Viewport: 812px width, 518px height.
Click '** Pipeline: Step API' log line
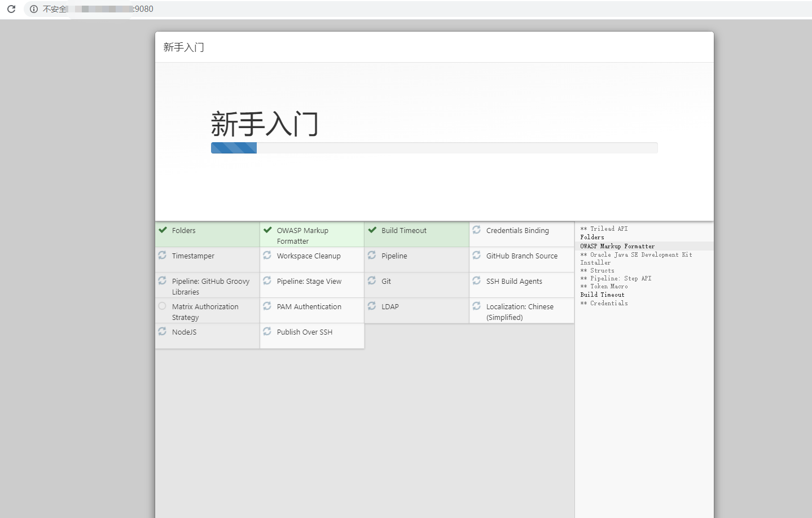coord(616,279)
